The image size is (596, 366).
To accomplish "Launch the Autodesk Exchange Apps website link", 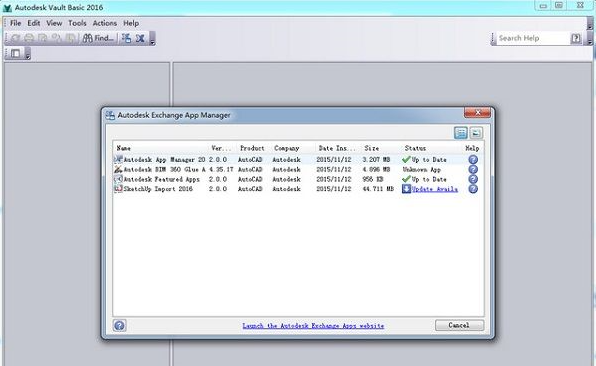I will 313,326.
